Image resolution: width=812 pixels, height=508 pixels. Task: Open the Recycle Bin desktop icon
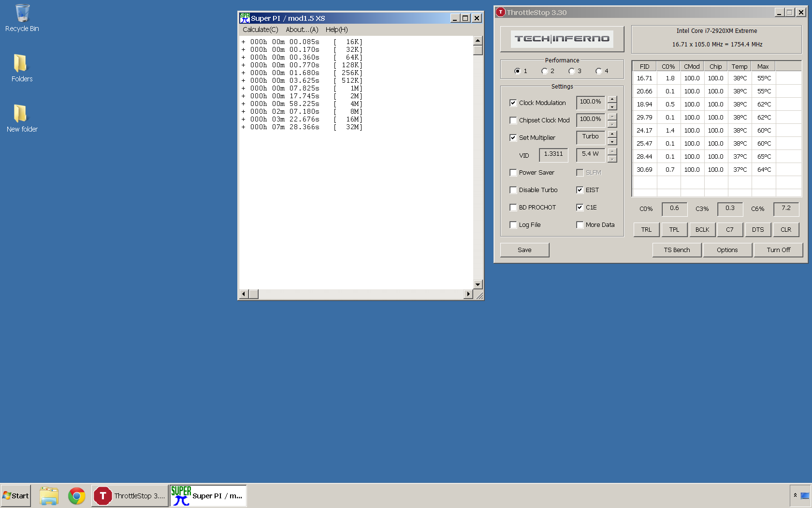pyautogui.click(x=22, y=18)
